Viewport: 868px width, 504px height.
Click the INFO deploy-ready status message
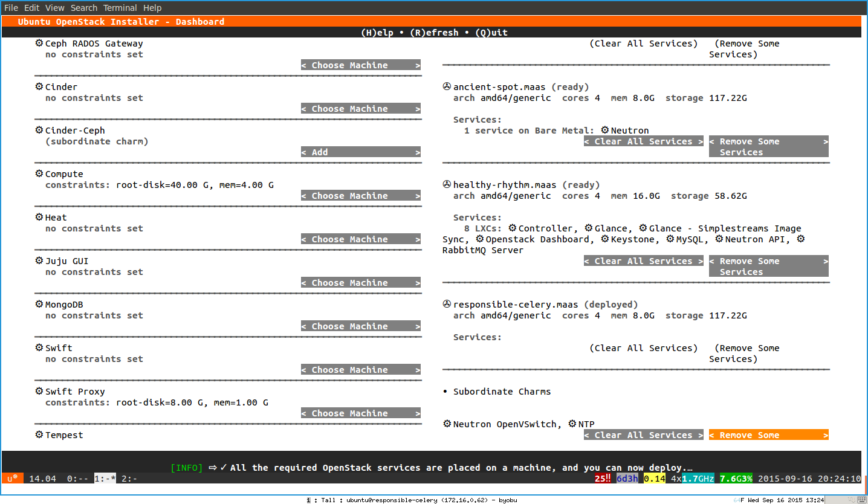coord(432,468)
